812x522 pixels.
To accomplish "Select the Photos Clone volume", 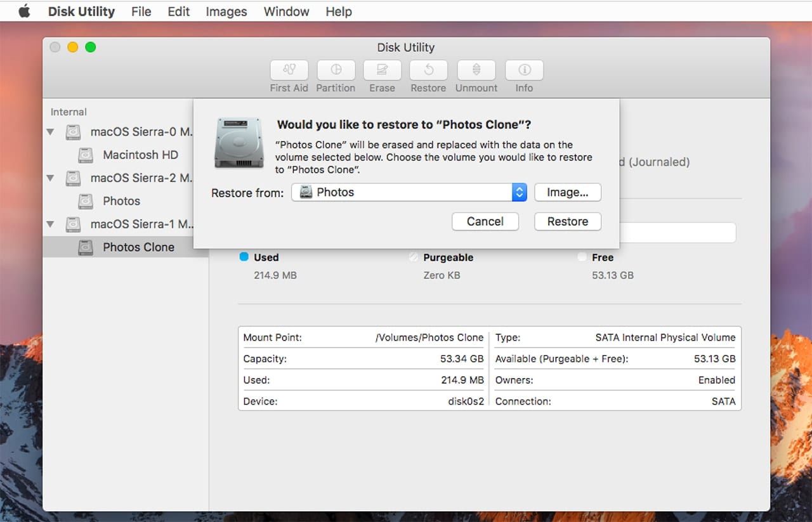I will pyautogui.click(x=138, y=247).
